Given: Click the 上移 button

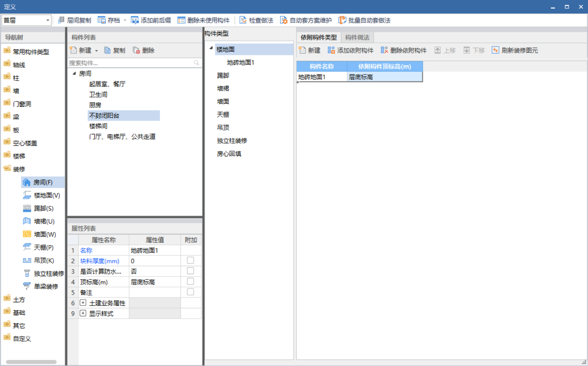Looking at the screenshot, I should click(445, 50).
